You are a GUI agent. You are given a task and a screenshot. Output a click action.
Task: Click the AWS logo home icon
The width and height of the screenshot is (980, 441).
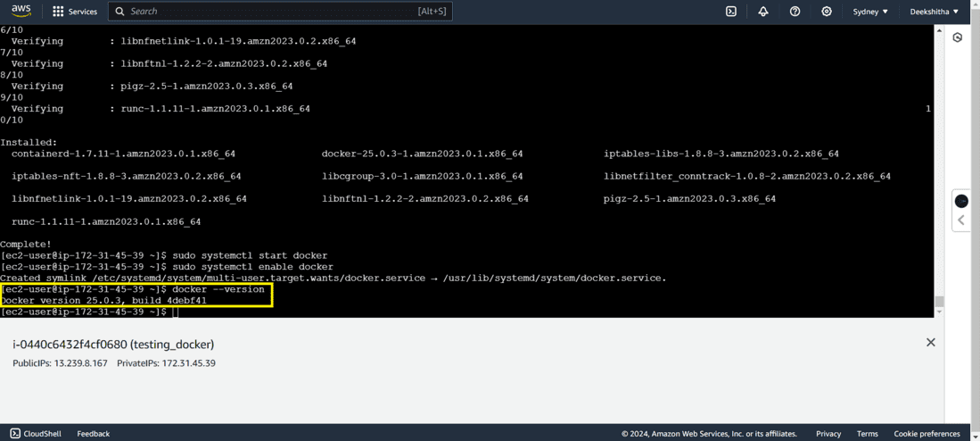point(22,12)
